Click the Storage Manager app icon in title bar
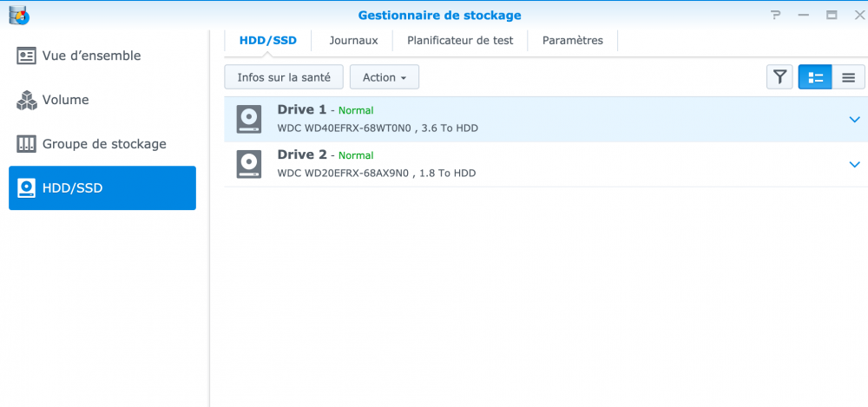Screen dimensions: 868x407 pos(19,15)
